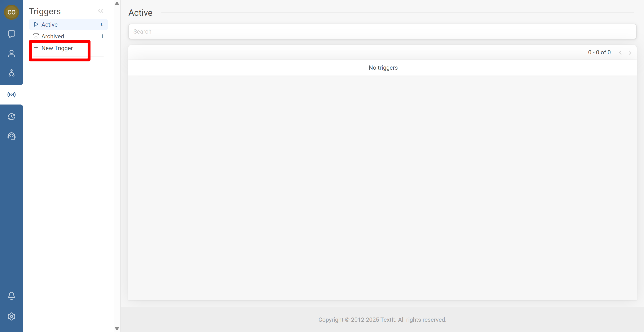Click the scrollbar up arrow
The height and width of the screenshot is (332, 644).
117,3
